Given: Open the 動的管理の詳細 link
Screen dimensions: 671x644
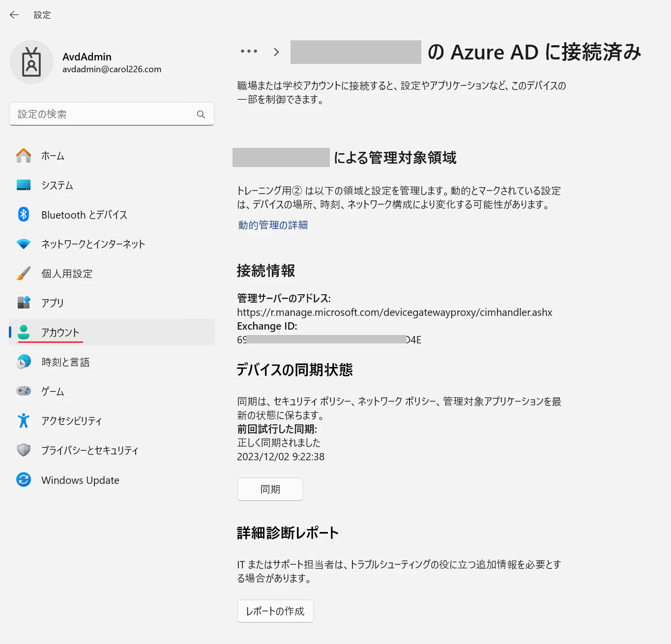Looking at the screenshot, I should [273, 225].
